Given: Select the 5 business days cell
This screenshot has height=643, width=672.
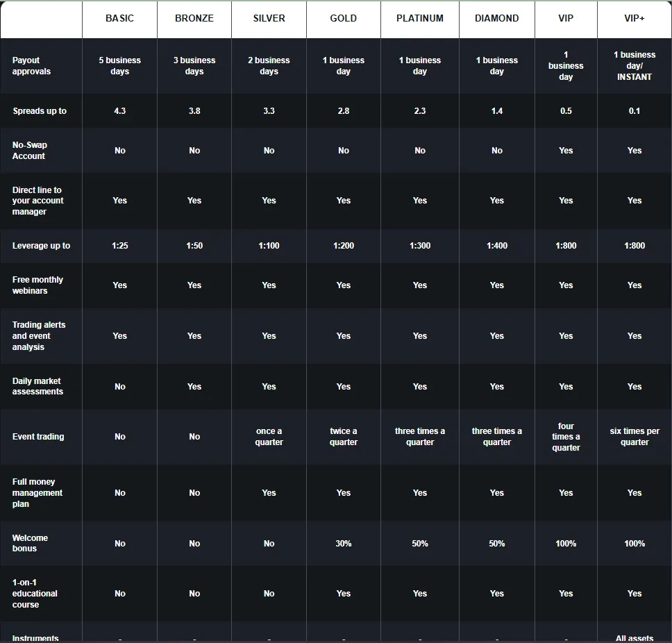Looking at the screenshot, I should (x=119, y=66).
